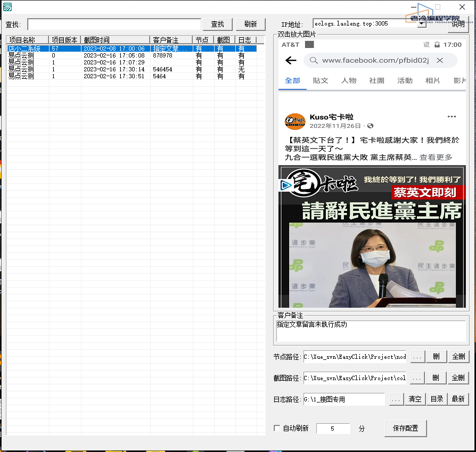The image size is (476, 452).
Task: Select the 活動 tab in the screenshot
Action: (x=405, y=80)
